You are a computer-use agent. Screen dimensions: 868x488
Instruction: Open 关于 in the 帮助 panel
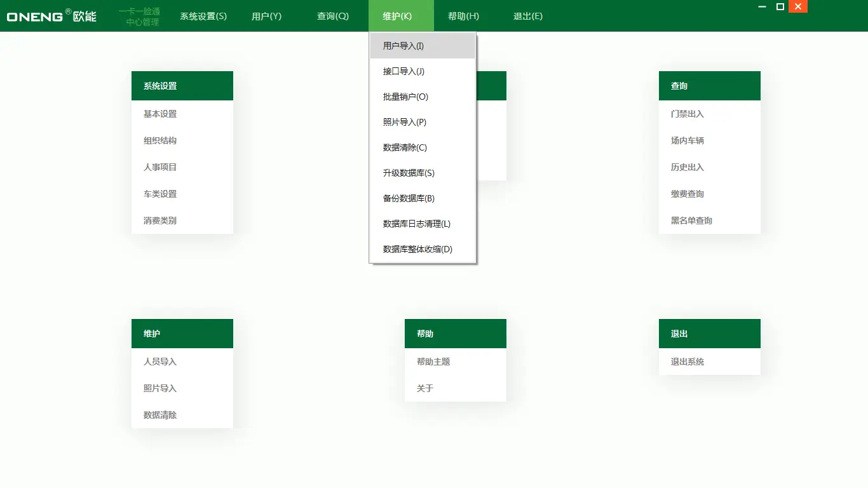point(424,388)
